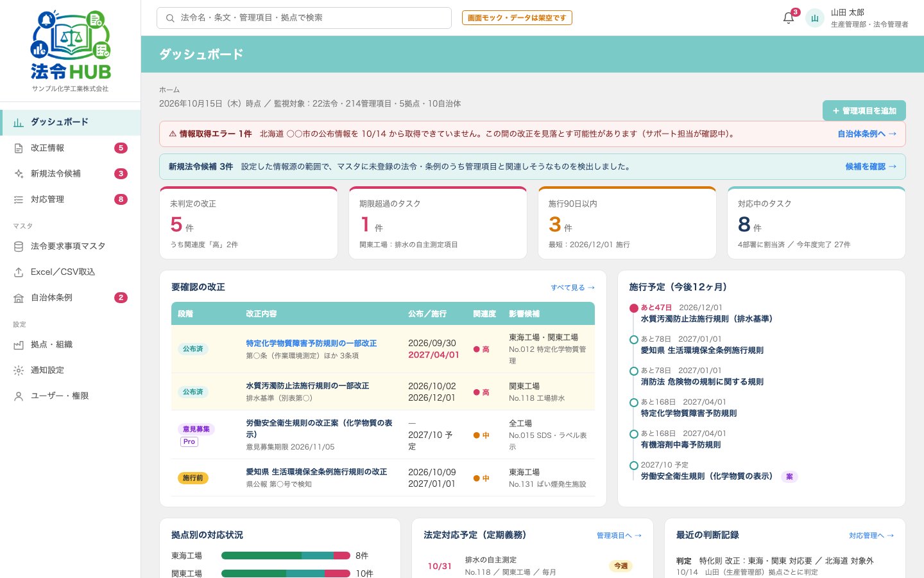Open 管理項目へ link in 法定対応予定
Viewport: 924px width, 578px height.
click(619, 536)
